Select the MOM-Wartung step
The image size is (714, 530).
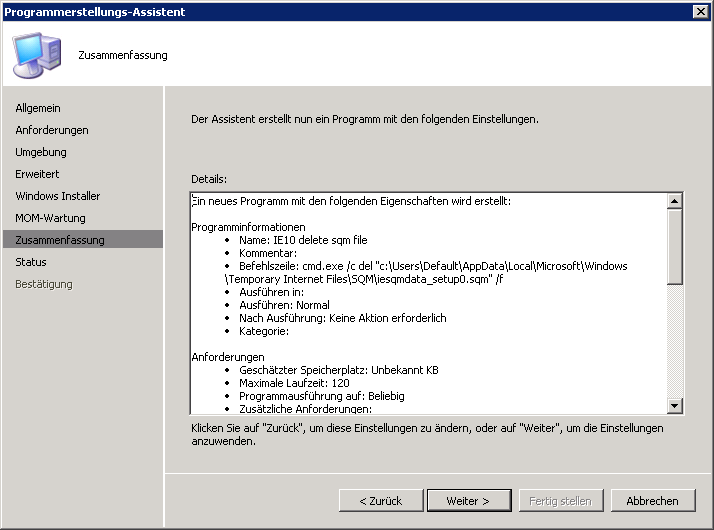pos(50,218)
